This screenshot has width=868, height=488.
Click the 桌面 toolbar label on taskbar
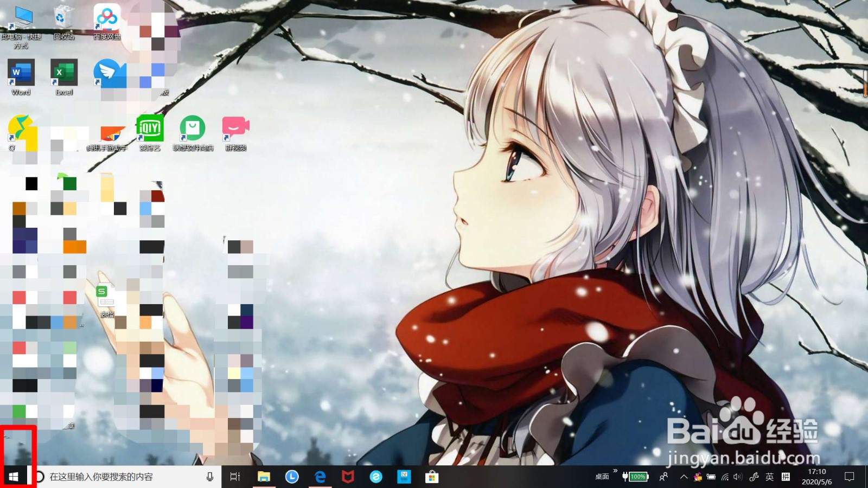pos(602,477)
